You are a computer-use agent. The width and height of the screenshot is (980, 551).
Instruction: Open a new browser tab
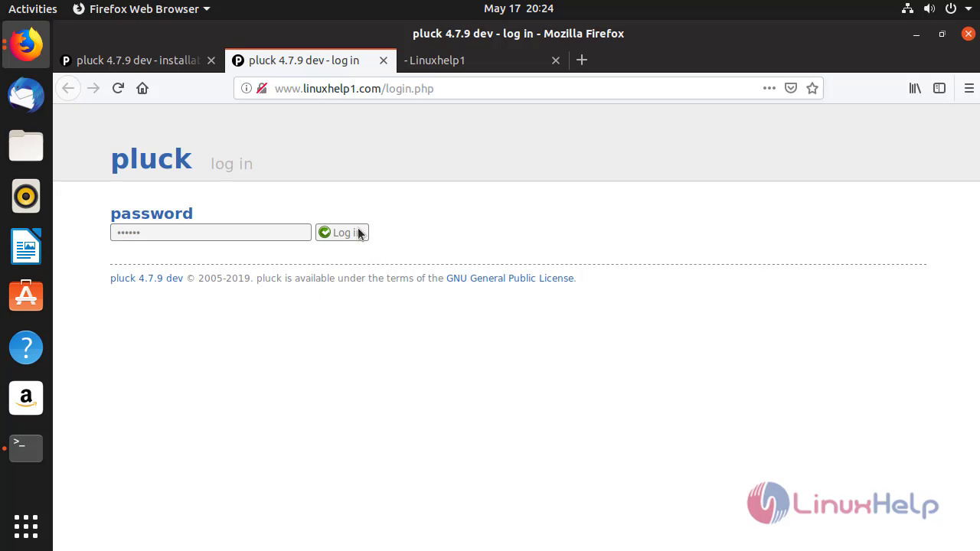point(582,60)
